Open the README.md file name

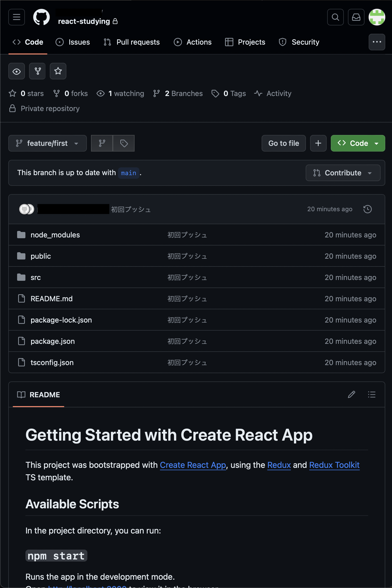(52, 299)
